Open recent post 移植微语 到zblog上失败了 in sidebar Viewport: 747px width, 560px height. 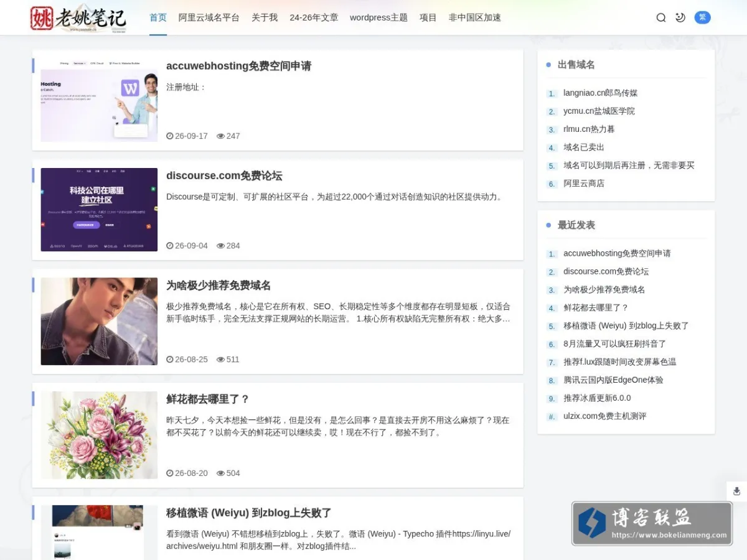pyautogui.click(x=626, y=326)
